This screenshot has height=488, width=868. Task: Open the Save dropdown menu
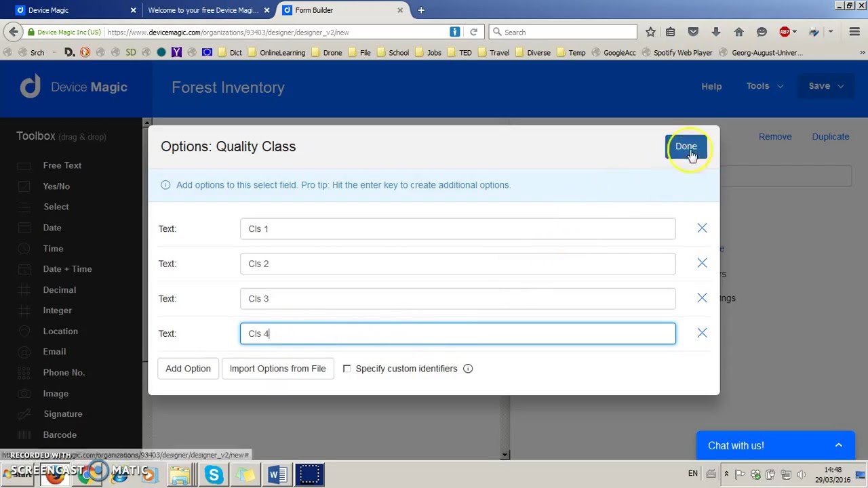click(826, 86)
